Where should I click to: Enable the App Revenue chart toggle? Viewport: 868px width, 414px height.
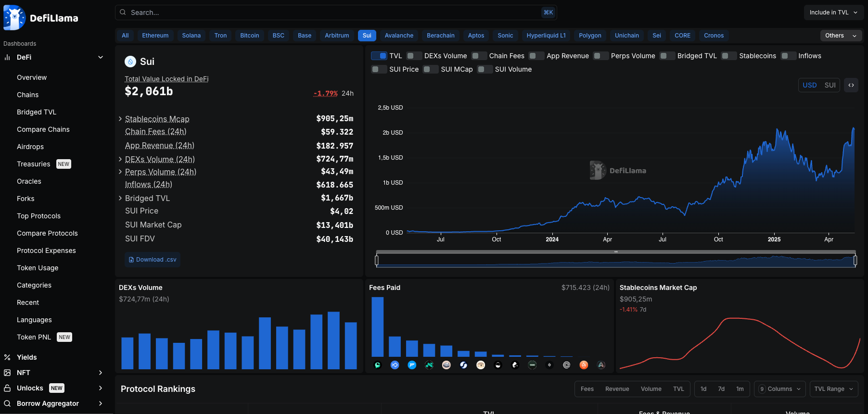coord(536,56)
